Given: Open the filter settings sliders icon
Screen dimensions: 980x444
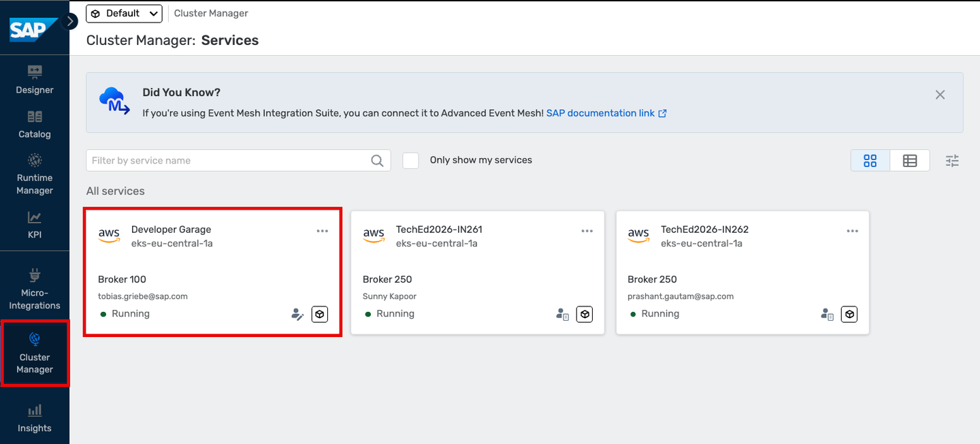Looking at the screenshot, I should (952, 161).
